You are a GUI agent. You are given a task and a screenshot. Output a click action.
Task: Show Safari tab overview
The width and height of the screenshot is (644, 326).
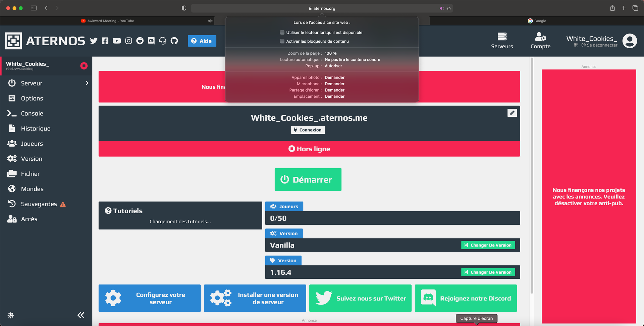pos(635,8)
